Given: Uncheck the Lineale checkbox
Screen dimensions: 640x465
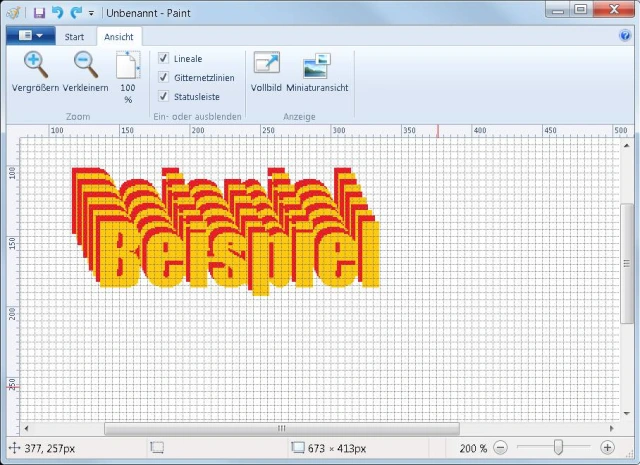Looking at the screenshot, I should (163, 59).
